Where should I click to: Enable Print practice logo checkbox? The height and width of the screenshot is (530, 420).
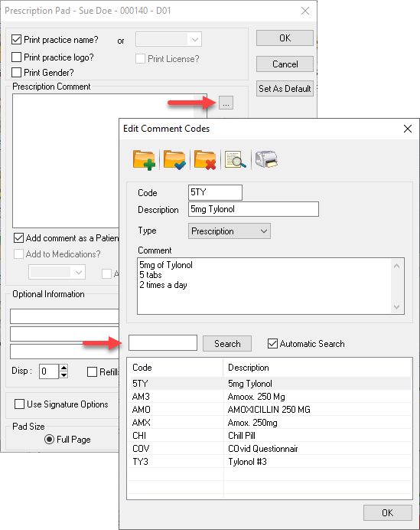pyautogui.click(x=16, y=57)
